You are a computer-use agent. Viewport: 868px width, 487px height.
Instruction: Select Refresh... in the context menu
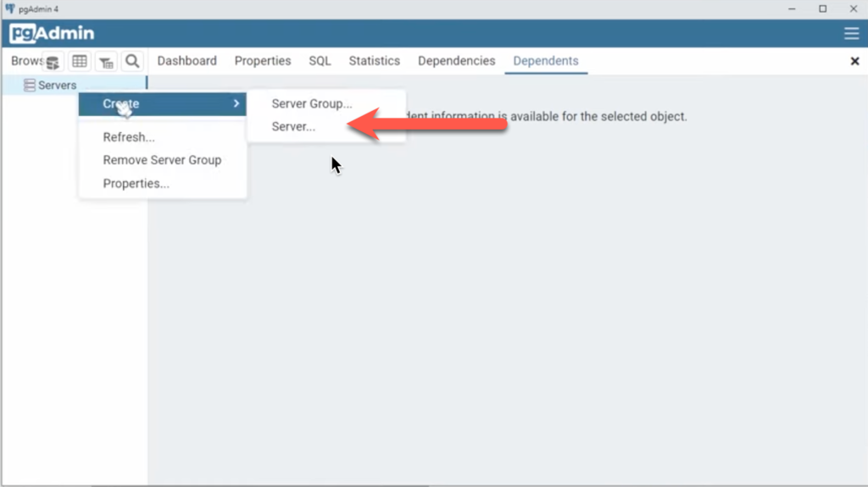point(129,137)
